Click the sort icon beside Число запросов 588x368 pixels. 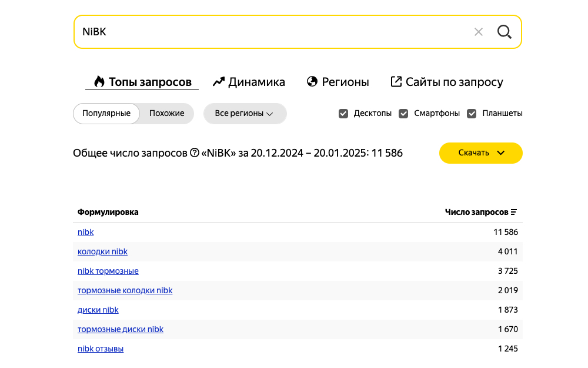click(514, 213)
